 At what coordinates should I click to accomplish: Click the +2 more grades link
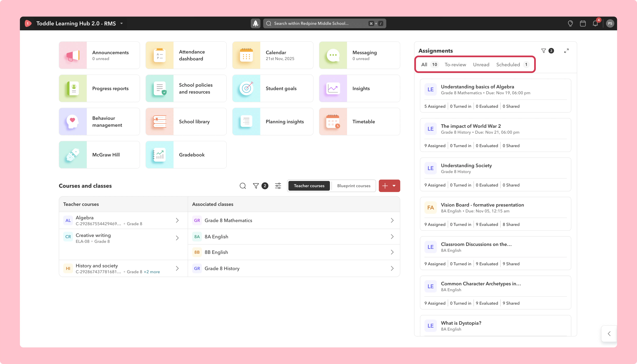pos(152,272)
